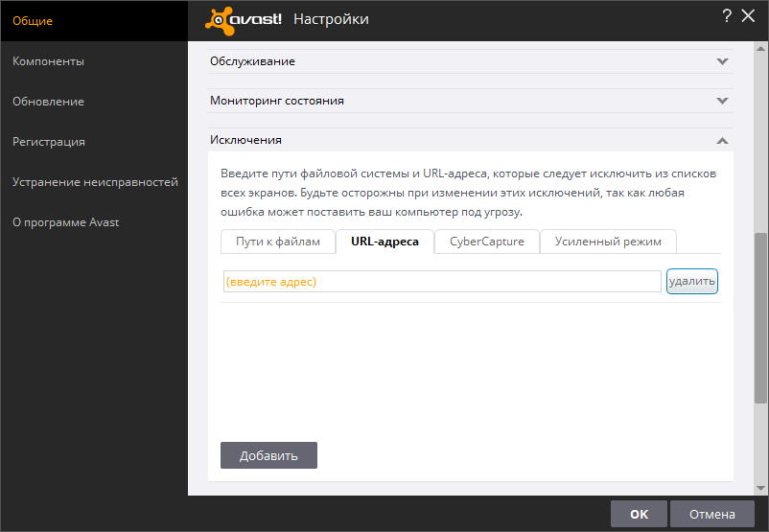Expand the Обслуживание section chevron

[722, 61]
